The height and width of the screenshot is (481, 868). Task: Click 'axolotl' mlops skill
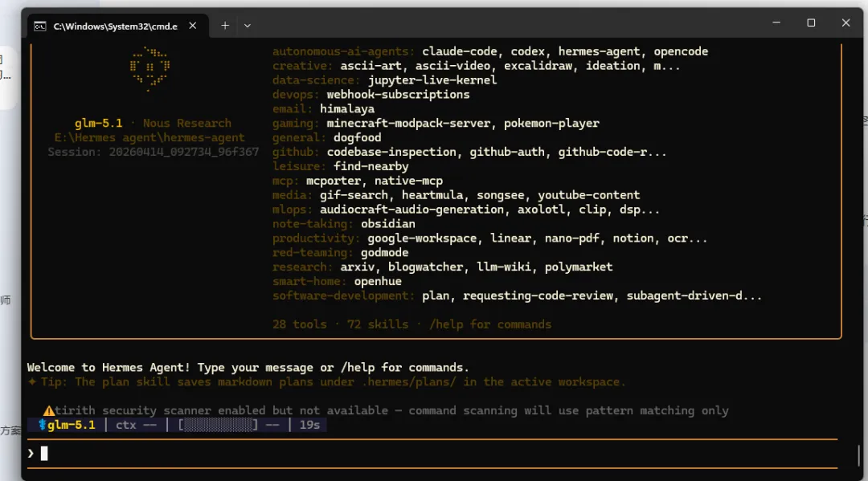pyautogui.click(x=542, y=210)
